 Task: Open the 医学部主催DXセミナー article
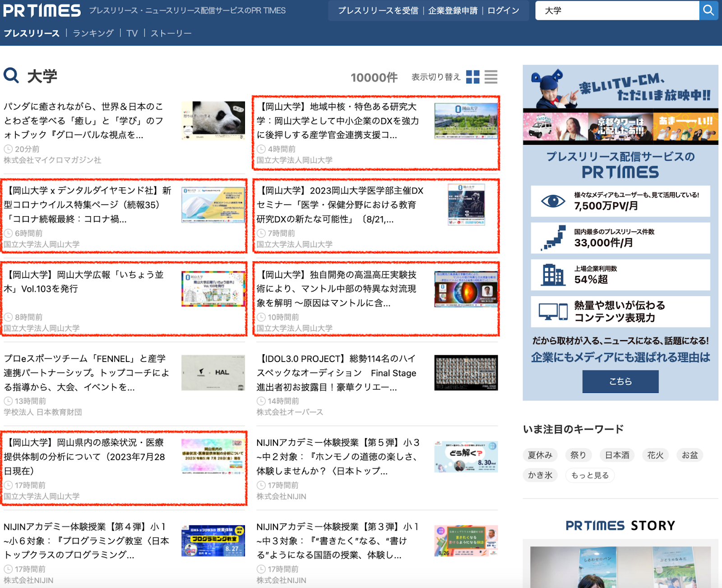pos(340,204)
